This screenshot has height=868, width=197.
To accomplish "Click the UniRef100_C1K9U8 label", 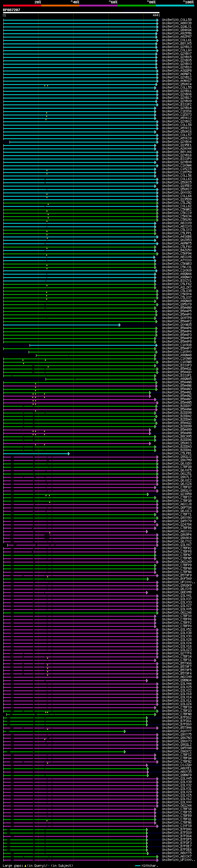I will pyautogui.click(x=177, y=345).
